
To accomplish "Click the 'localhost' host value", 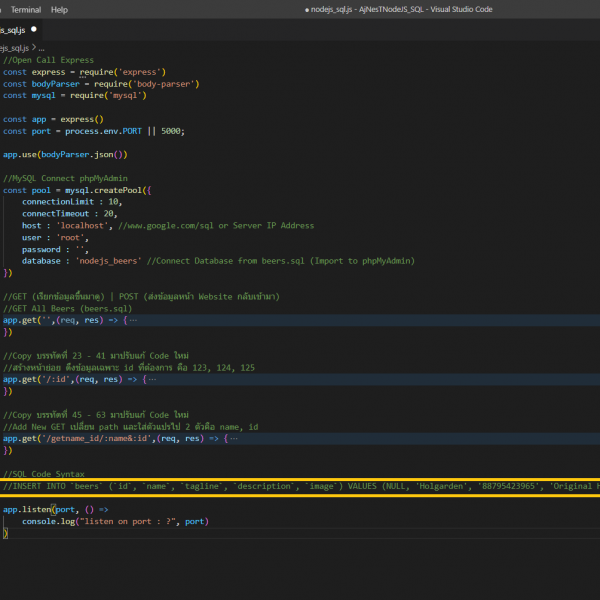I will pyautogui.click(x=84, y=226).
